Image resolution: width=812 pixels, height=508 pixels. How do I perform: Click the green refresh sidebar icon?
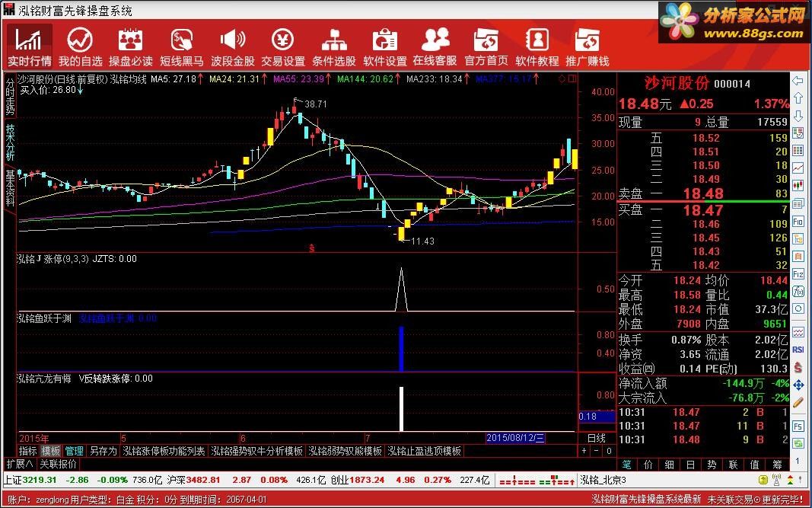pos(798,443)
